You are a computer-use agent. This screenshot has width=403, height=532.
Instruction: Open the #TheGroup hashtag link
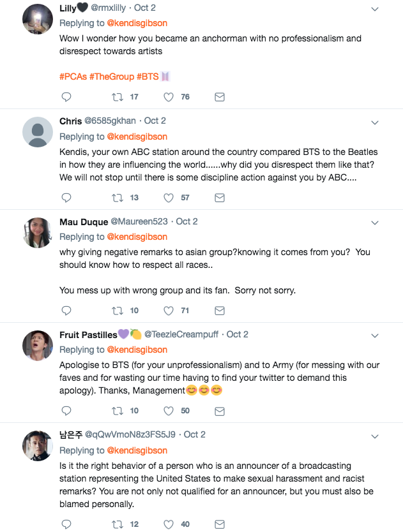coord(111,77)
